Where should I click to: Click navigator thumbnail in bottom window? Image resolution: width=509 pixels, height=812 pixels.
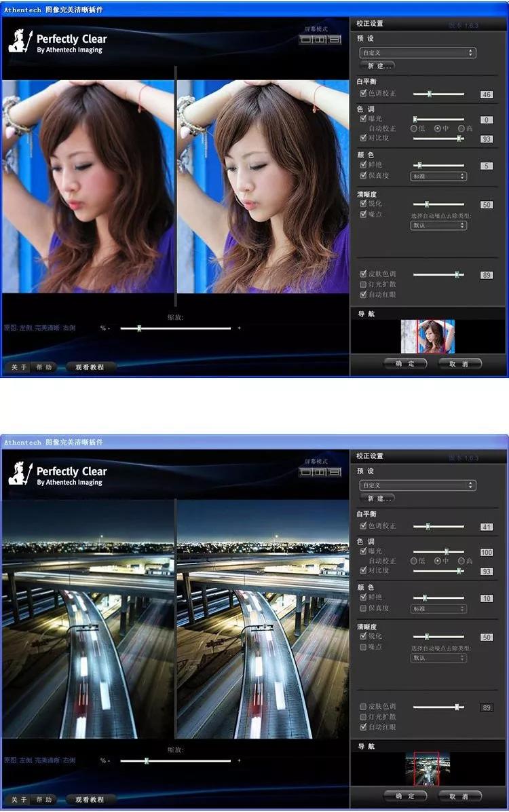[427, 769]
